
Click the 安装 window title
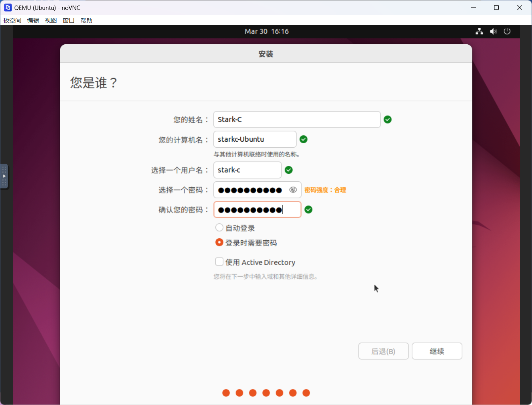tap(266, 54)
